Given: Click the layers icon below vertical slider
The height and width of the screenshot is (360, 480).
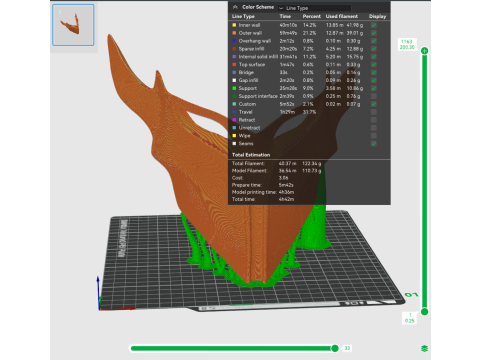Looking at the screenshot, I should click(x=424, y=348).
